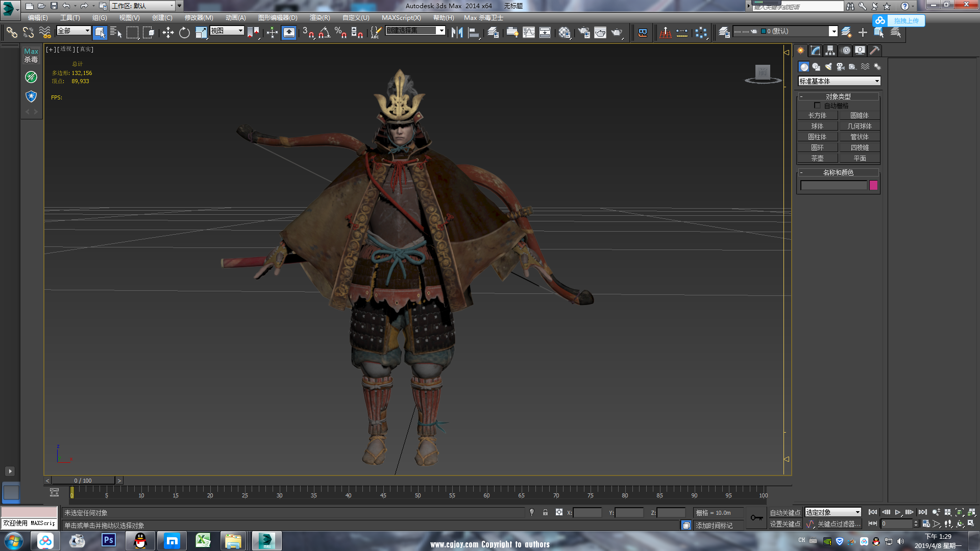
Task: Open the 渲染(R) menu
Action: pyautogui.click(x=320, y=17)
